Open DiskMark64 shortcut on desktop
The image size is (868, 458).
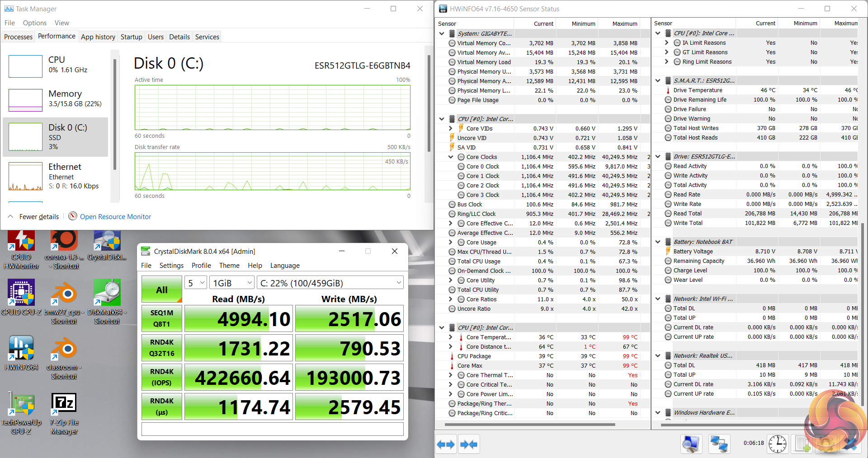pyautogui.click(x=107, y=302)
